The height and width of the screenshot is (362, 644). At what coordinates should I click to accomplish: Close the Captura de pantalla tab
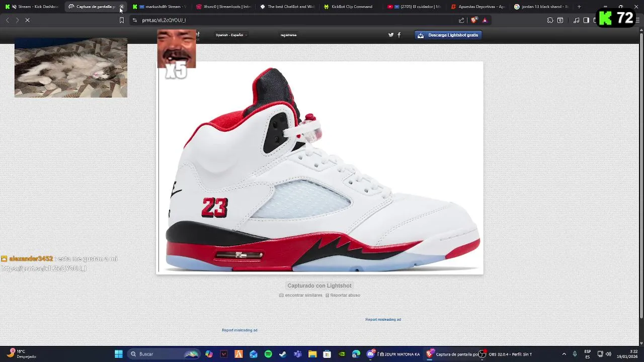[121, 7]
